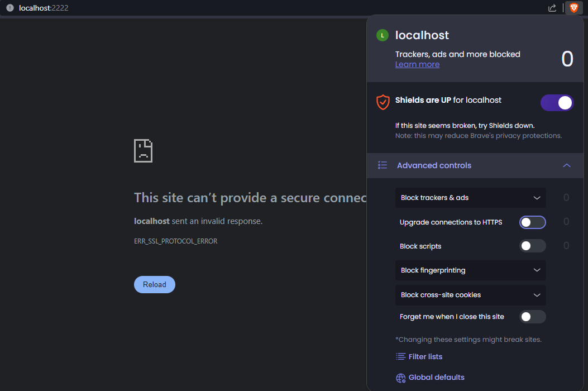Click the Global defaults globe icon

tap(400, 378)
